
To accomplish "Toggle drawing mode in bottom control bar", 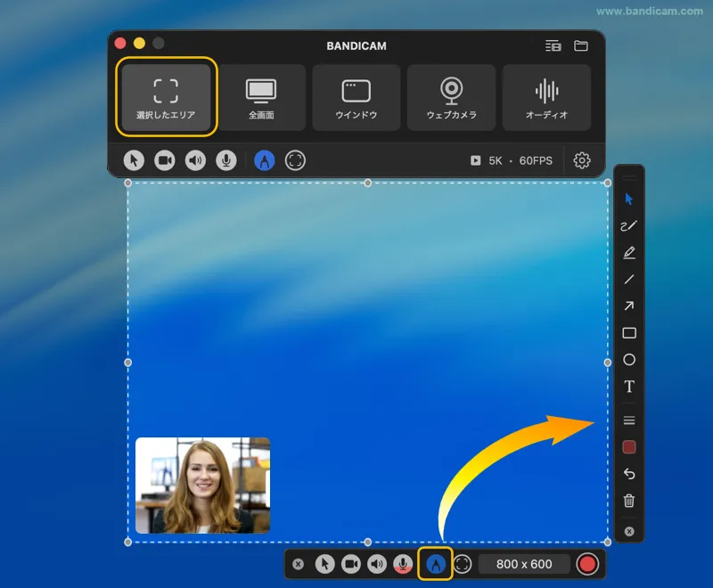I will click(x=436, y=564).
